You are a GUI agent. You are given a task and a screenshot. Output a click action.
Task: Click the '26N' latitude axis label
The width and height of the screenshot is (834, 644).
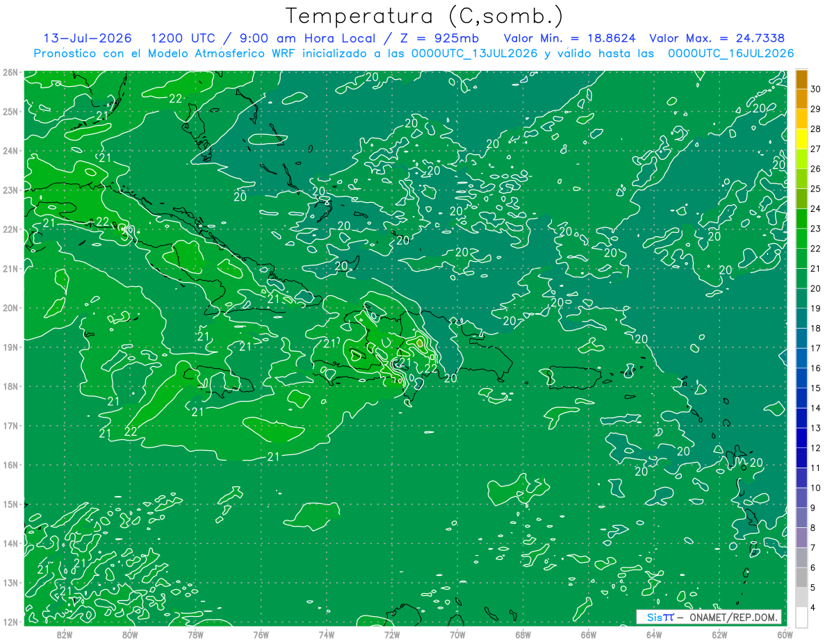point(10,72)
